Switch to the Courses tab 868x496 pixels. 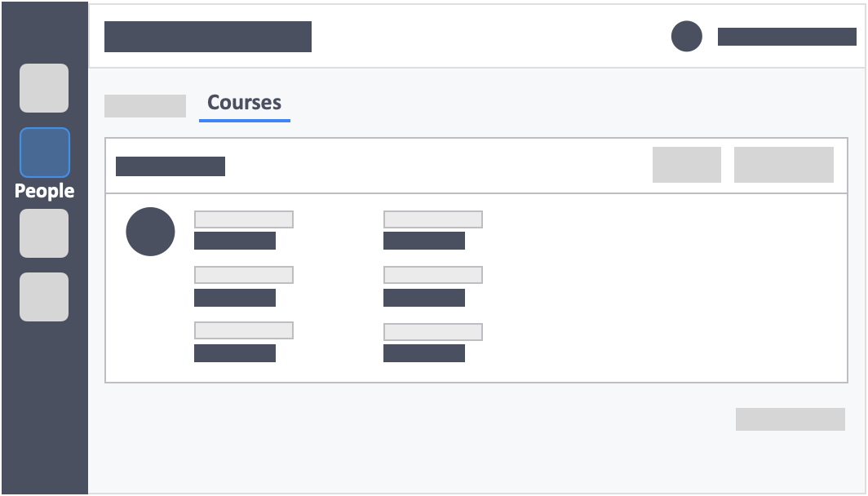point(244,104)
